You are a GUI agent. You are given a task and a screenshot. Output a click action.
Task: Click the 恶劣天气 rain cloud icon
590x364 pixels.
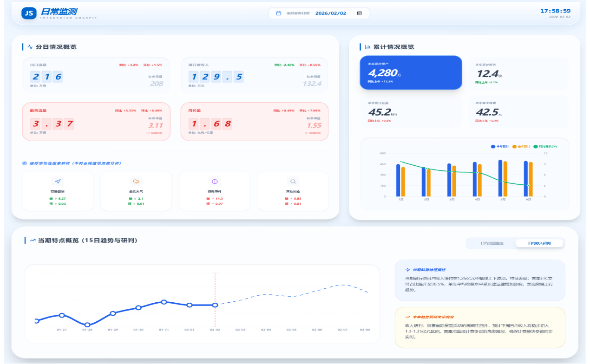pos(136,182)
